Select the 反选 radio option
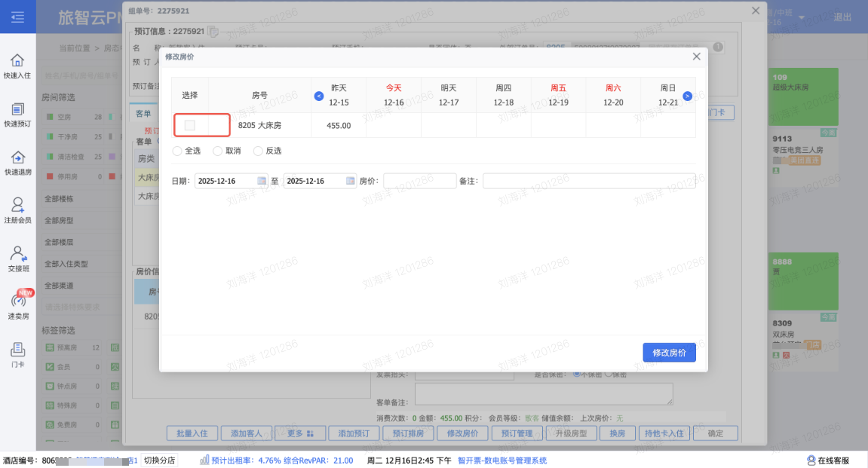Viewport: 868px width, 468px height. [x=258, y=151]
